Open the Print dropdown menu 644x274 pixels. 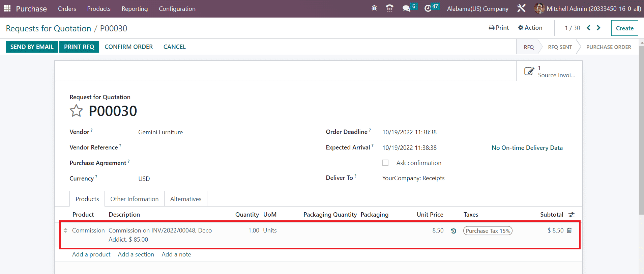point(499,28)
